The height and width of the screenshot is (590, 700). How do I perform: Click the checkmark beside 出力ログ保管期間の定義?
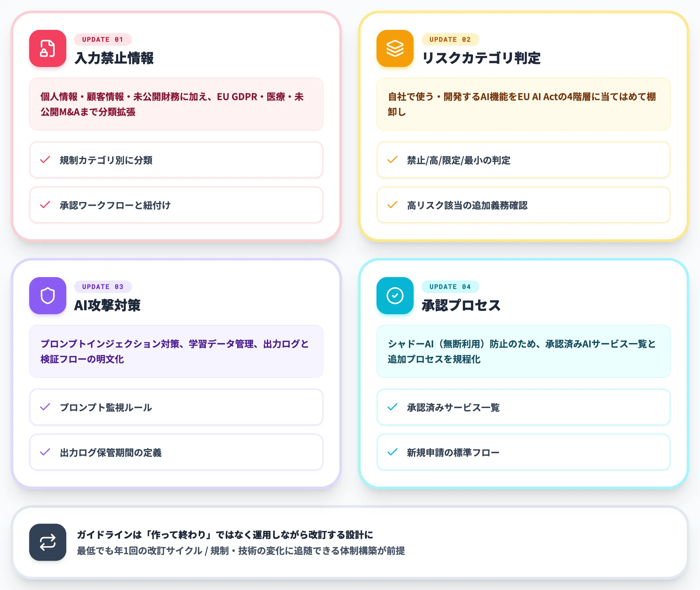click(45, 452)
